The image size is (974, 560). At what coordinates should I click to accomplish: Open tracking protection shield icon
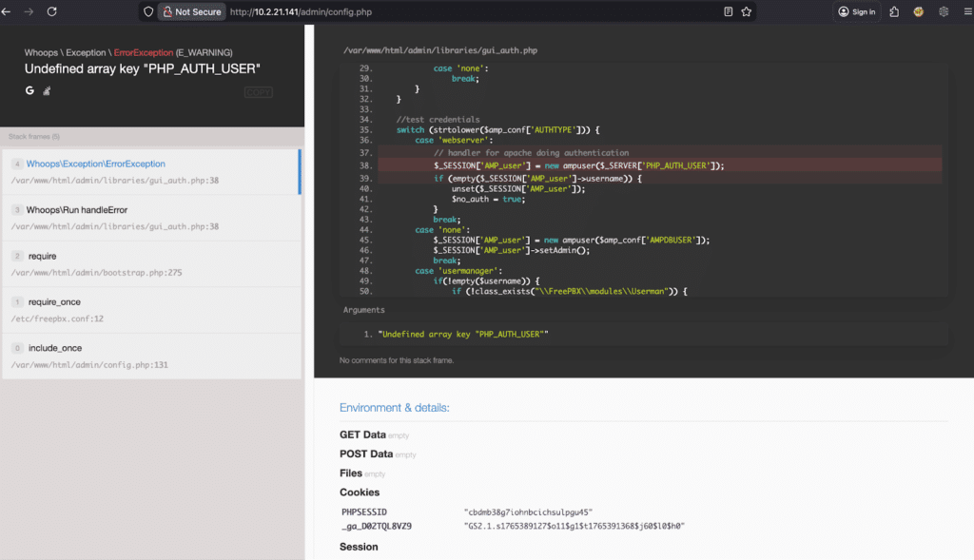(147, 11)
